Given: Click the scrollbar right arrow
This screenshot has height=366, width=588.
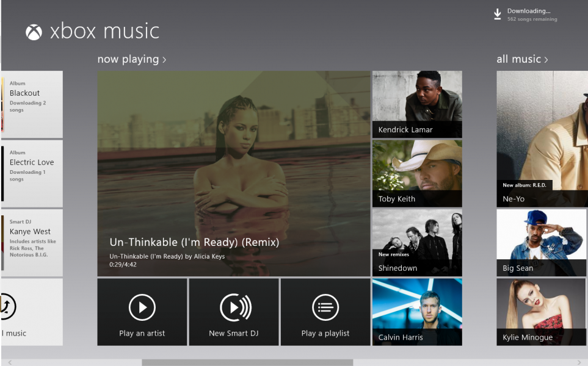Looking at the screenshot, I should tap(579, 362).
